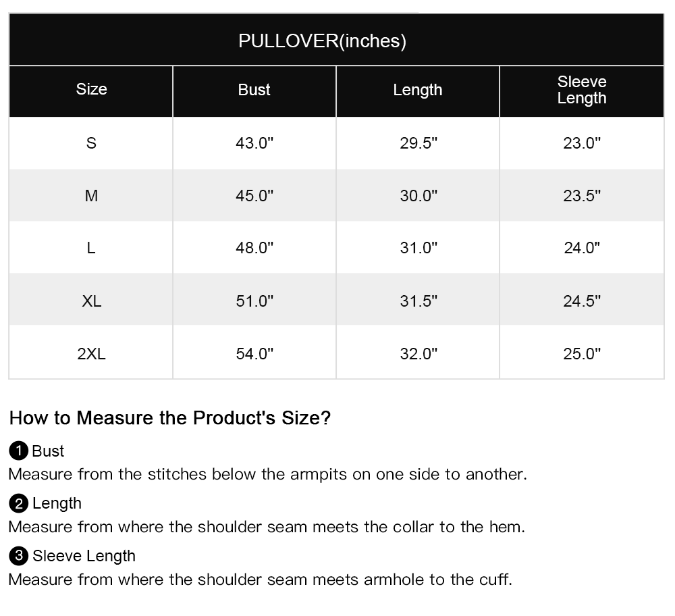Viewport: 675px width, 616px height.
Task: Click the 30.0" length value for M
Action: [418, 196]
